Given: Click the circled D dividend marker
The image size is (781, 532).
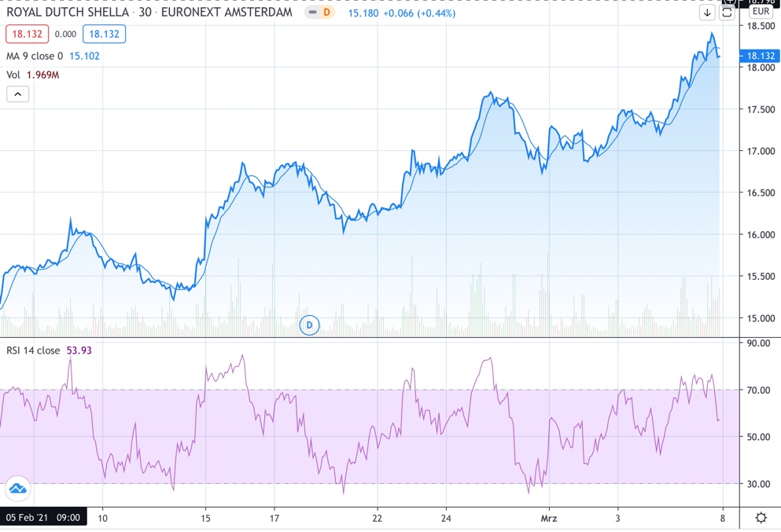Looking at the screenshot, I should tap(309, 325).
